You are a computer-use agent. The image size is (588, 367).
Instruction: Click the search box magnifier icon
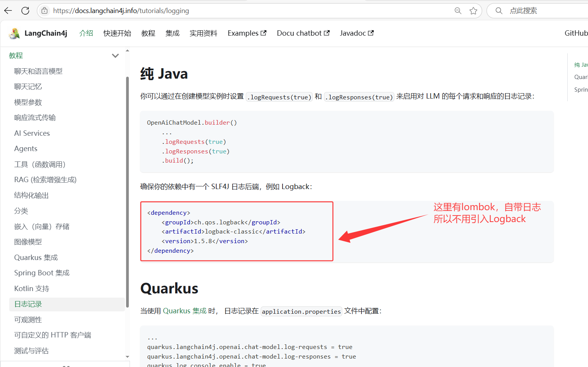point(499,11)
